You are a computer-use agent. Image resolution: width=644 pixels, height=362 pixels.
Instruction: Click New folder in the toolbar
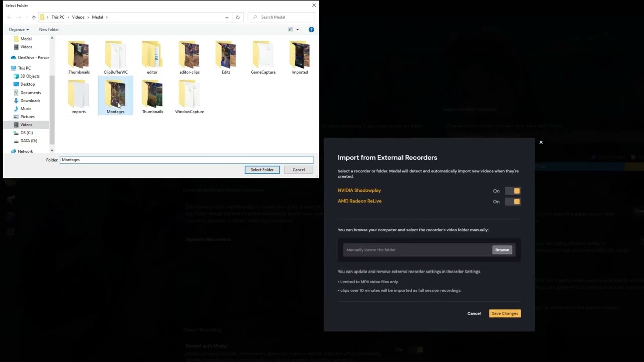[x=49, y=29]
